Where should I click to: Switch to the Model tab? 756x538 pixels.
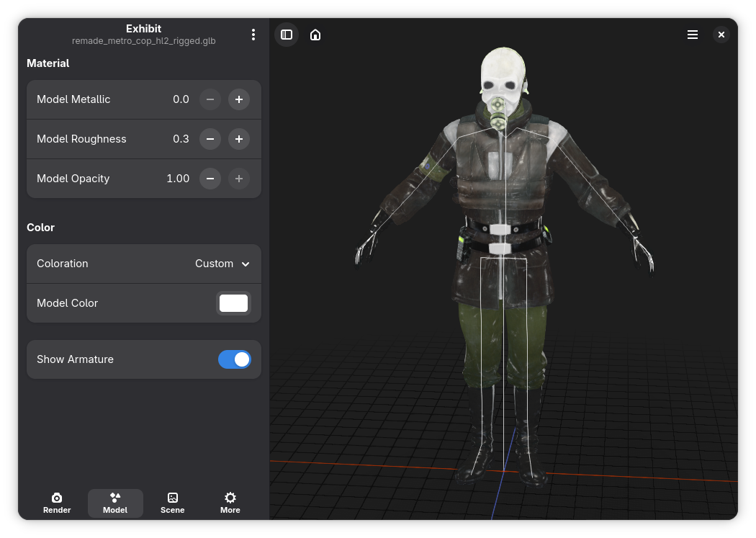(x=115, y=503)
